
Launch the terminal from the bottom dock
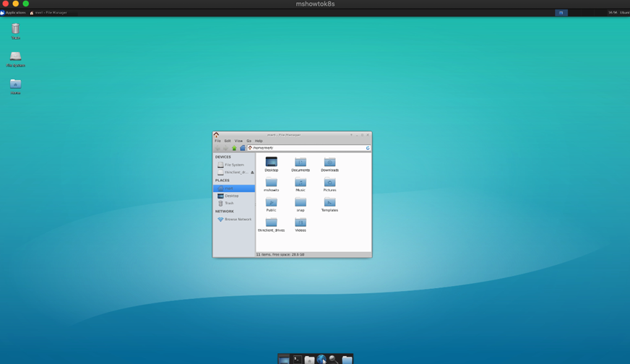pyautogui.click(x=298, y=359)
